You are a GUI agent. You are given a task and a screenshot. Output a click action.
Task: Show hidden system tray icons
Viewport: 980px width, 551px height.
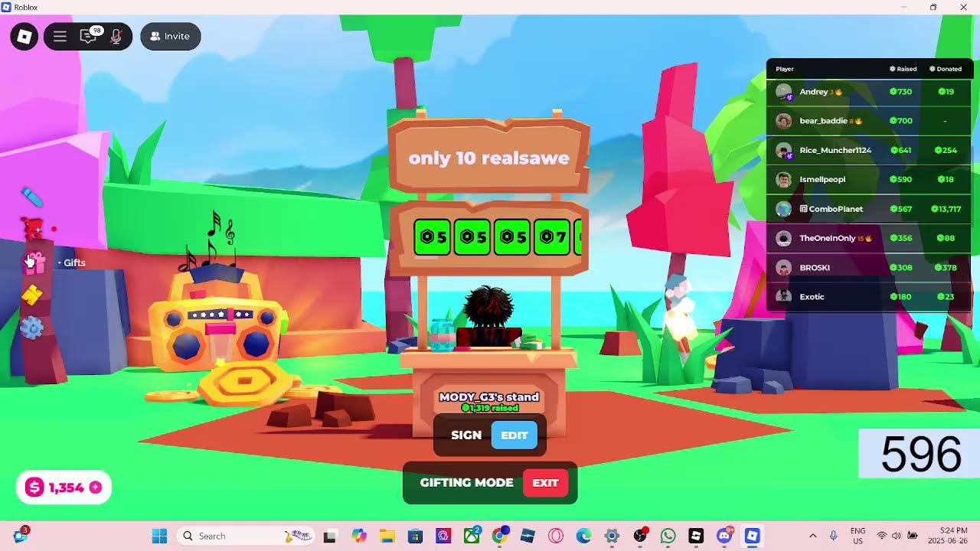(x=813, y=536)
